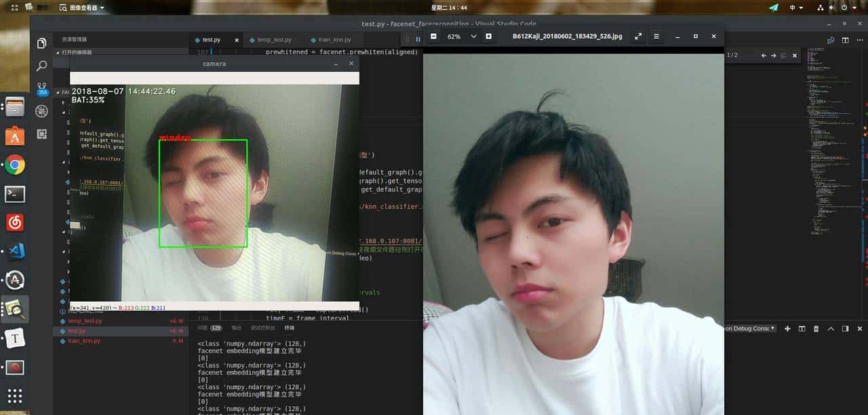Open the Debug view in the activity bar
Image resolution: width=868 pixels, height=415 pixels.
tap(42, 111)
